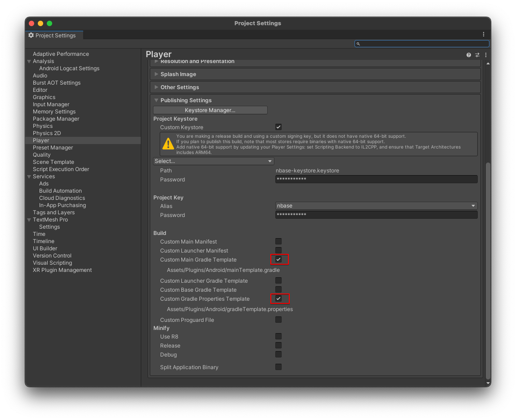Image resolution: width=516 pixels, height=420 pixels.
Task: Uncheck the Custom Keystore checkbox
Action: tap(278, 127)
